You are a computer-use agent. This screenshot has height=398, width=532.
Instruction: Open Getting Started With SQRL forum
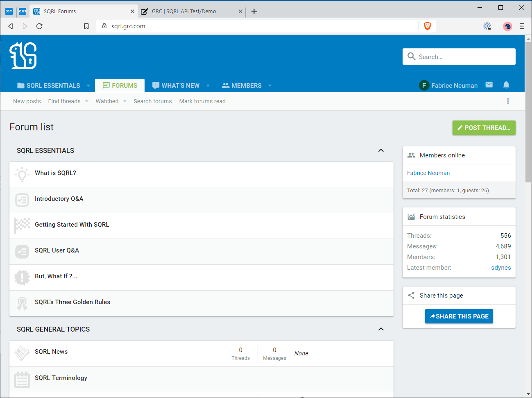pos(72,225)
